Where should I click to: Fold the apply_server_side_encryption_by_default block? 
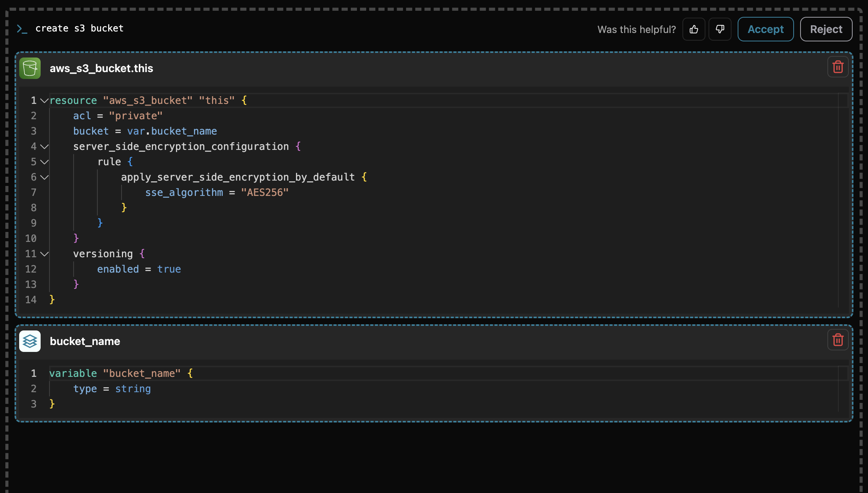pyautogui.click(x=44, y=177)
